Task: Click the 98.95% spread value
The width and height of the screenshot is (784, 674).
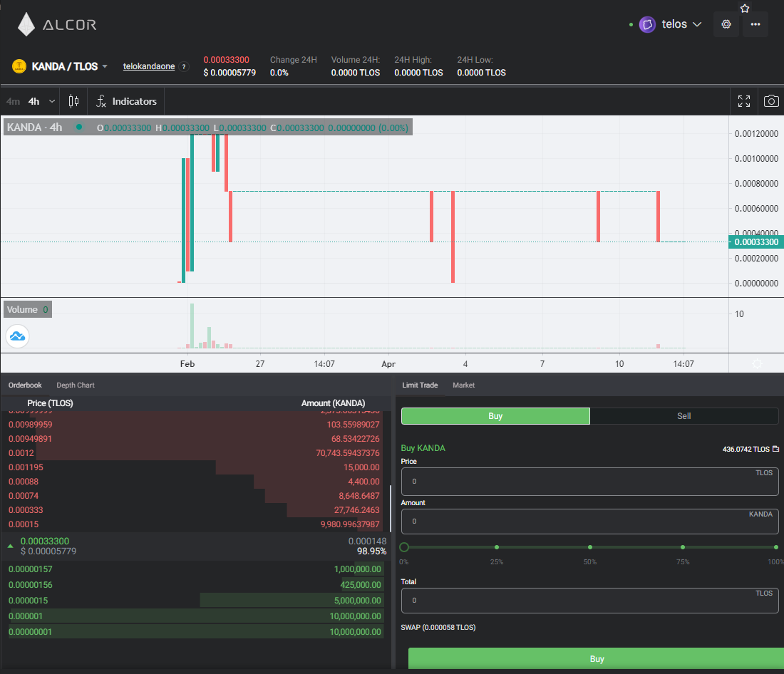Action: click(371, 551)
